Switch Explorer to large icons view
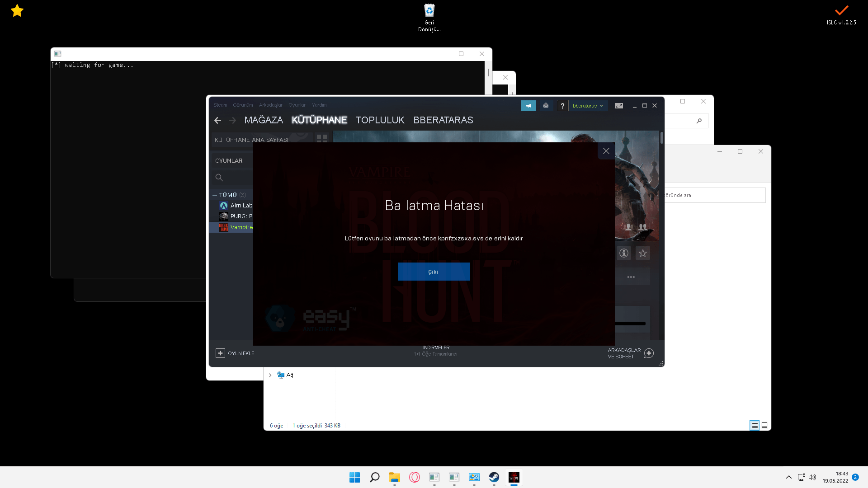 pos(764,425)
